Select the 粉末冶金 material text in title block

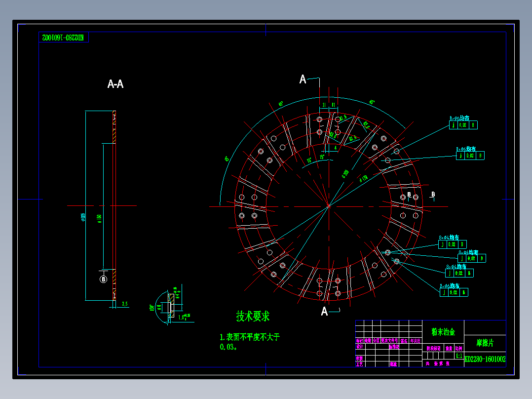pyautogui.click(x=444, y=332)
